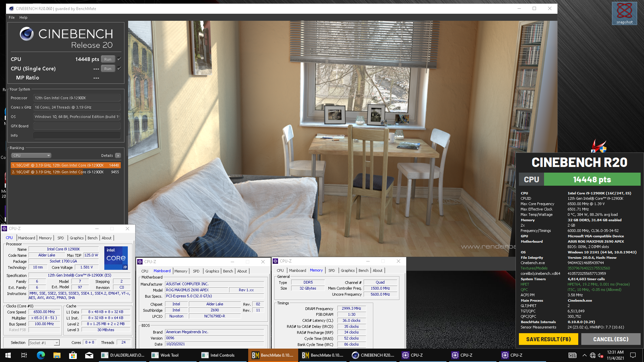Click the CPU-Z Mainboard window title icon
644x362 pixels.
pos(140,262)
